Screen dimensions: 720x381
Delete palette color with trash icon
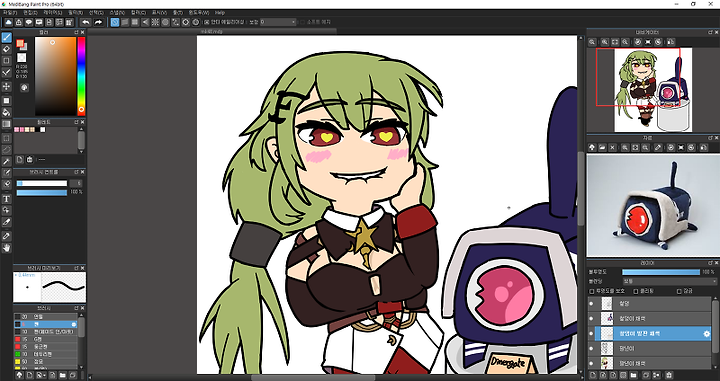[30, 159]
